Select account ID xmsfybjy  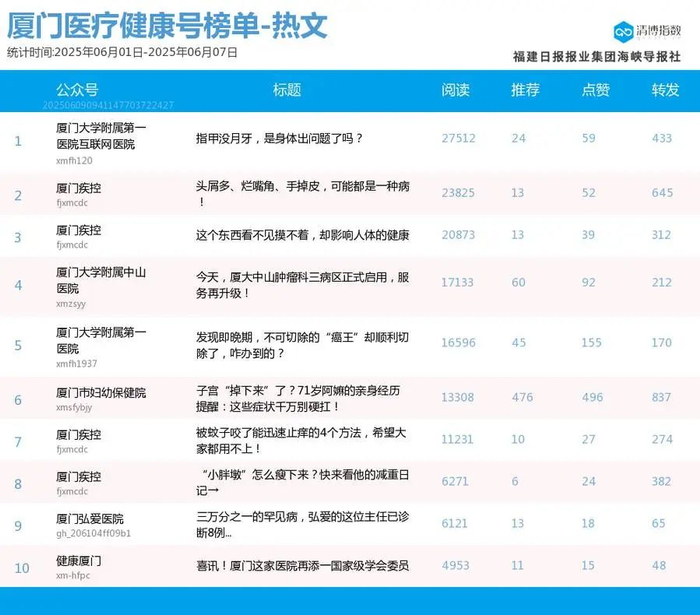pyautogui.click(x=74, y=407)
